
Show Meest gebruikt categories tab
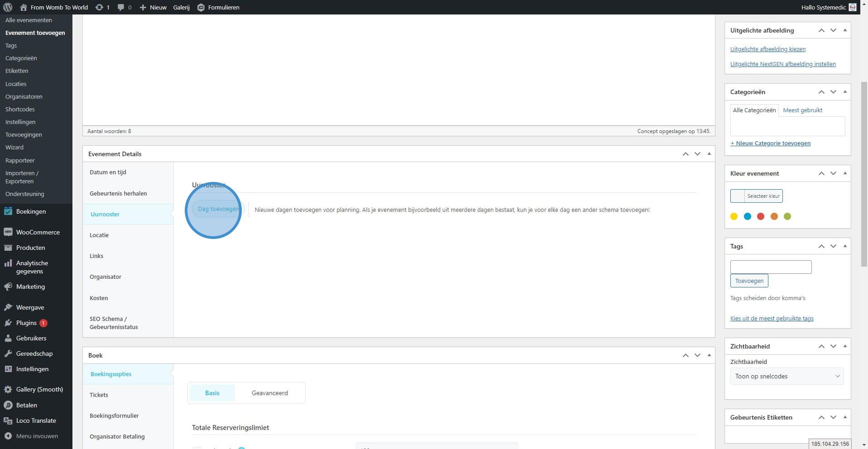pyautogui.click(x=802, y=110)
